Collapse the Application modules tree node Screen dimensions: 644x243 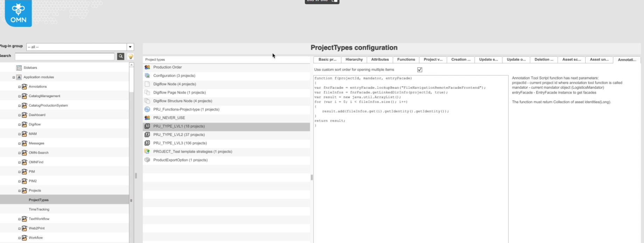14,77
